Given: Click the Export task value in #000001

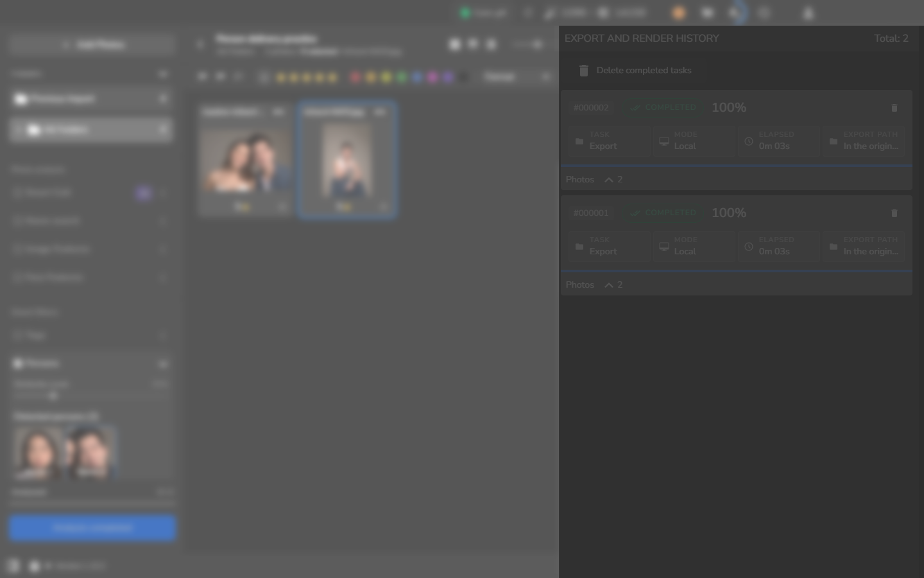Looking at the screenshot, I should (603, 252).
